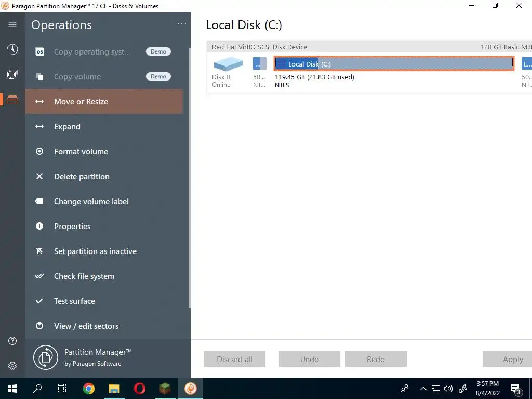Click the View / edit sectors icon
Image resolution: width=532 pixels, height=399 pixels.
tap(39, 326)
